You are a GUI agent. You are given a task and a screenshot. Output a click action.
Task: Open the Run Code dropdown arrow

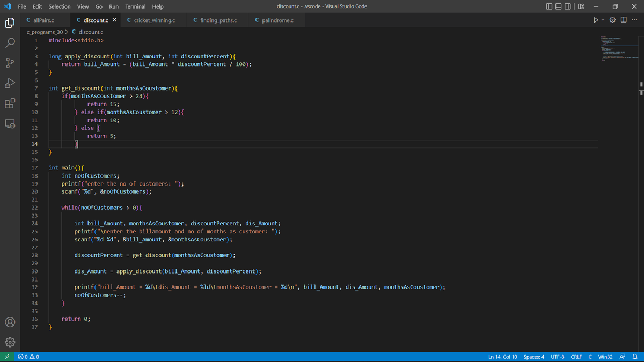(602, 19)
